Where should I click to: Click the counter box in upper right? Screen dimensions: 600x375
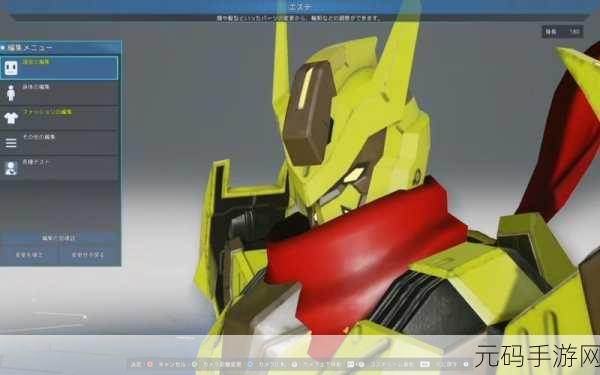coord(562,32)
